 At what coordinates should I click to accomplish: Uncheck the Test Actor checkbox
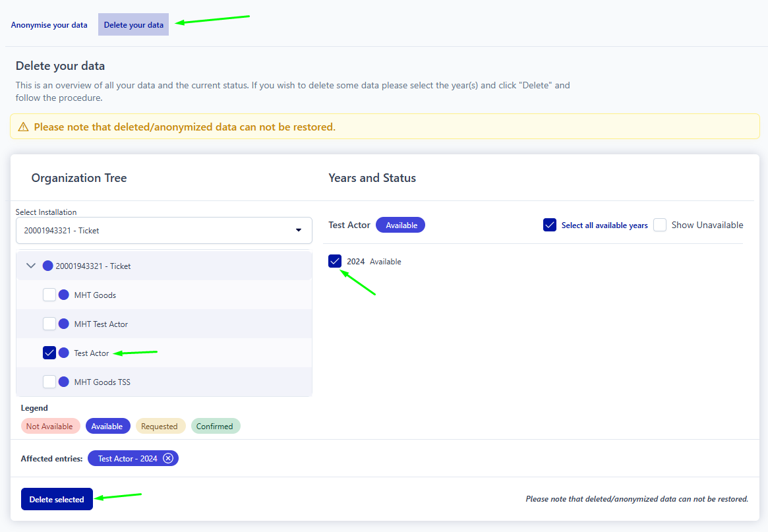click(49, 353)
